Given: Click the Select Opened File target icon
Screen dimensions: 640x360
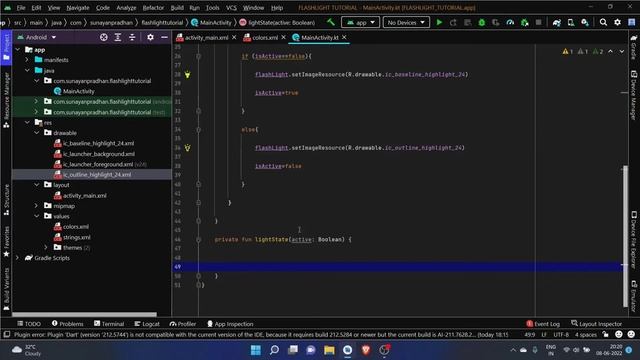Looking at the screenshot, I should [104, 37].
